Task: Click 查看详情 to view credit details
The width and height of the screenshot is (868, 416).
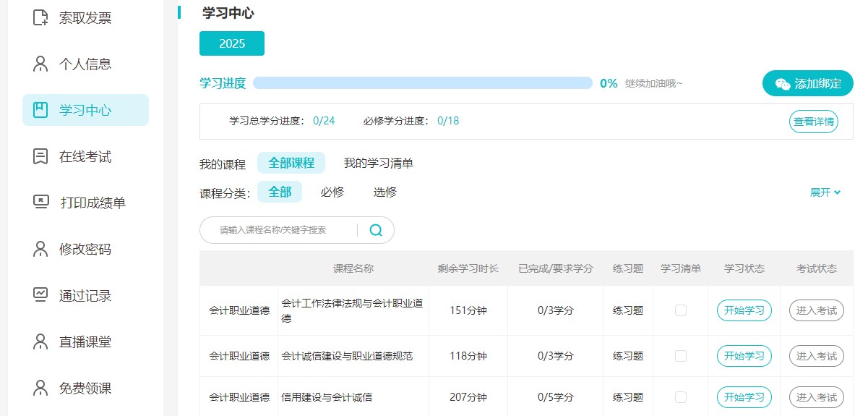Action: (813, 122)
